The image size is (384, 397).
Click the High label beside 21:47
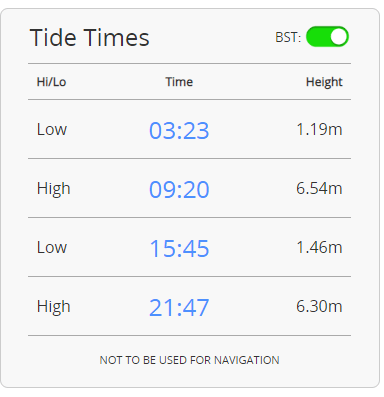(x=54, y=307)
